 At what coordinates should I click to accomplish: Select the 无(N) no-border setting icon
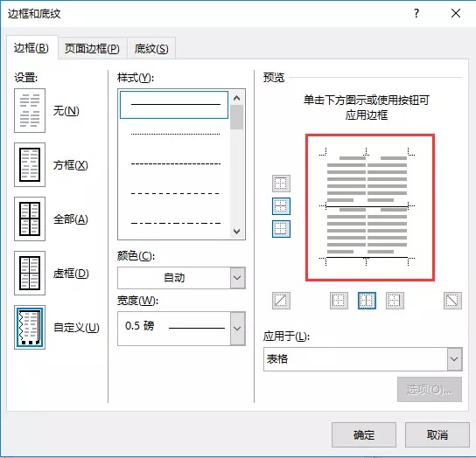[30, 110]
